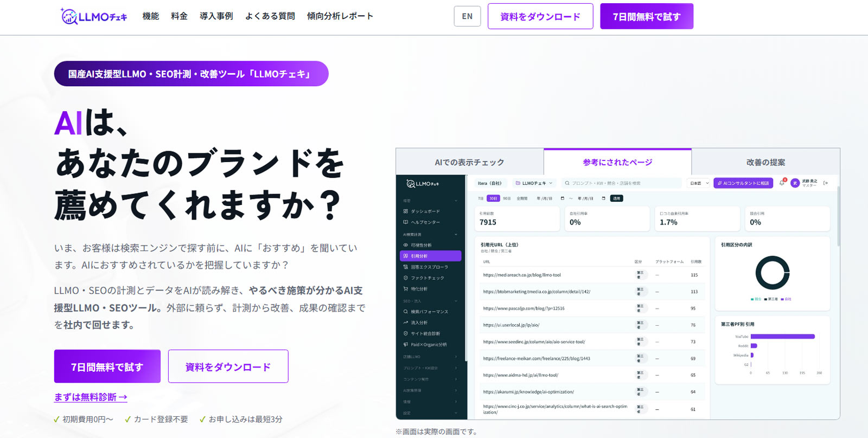Select the highlighted 引用分析 sidebar item
This screenshot has width=868, height=438.
click(430, 256)
